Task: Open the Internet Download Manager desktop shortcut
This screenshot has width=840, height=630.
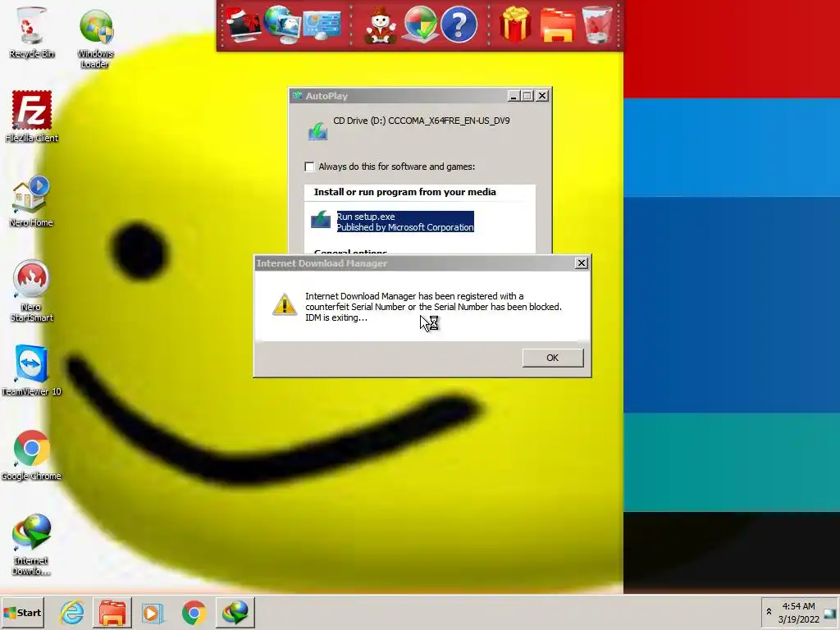Action: [x=31, y=545]
